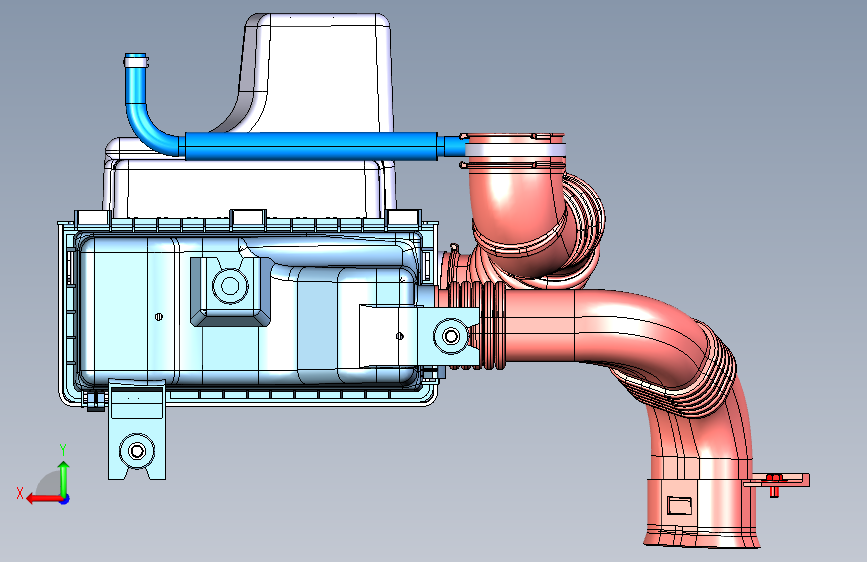This screenshot has height=562, width=867.
Task: Click the red X axis arrow of triad
Action: tap(43, 499)
